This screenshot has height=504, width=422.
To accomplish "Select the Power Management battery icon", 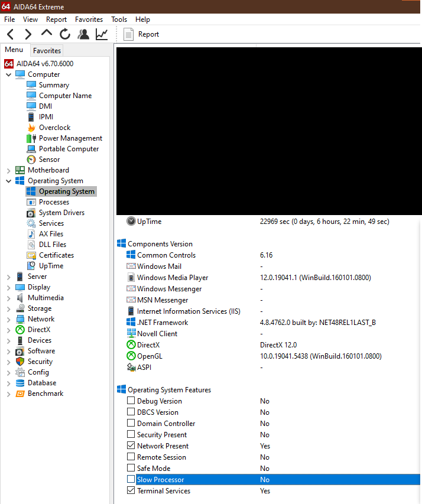I will (31, 138).
